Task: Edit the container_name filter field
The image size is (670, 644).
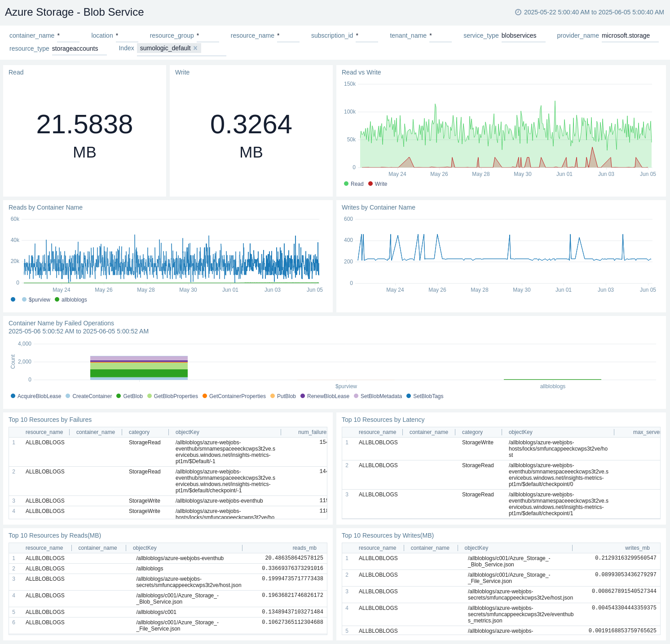Action: (x=68, y=35)
